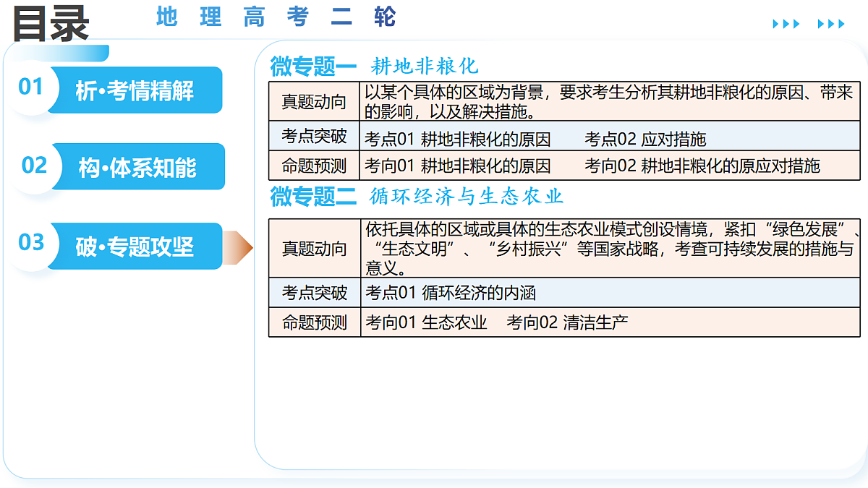
Task: Select the number 03 circle
Action: (31, 242)
